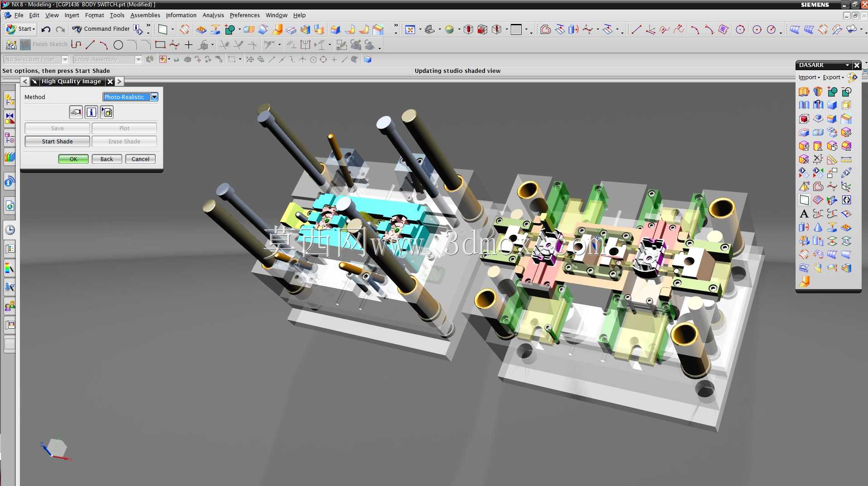Open the Preferences menu
The width and height of the screenshot is (868, 486).
(245, 15)
